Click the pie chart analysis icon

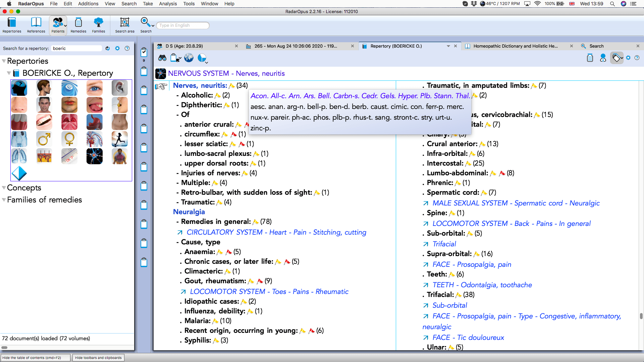pyautogui.click(x=202, y=58)
